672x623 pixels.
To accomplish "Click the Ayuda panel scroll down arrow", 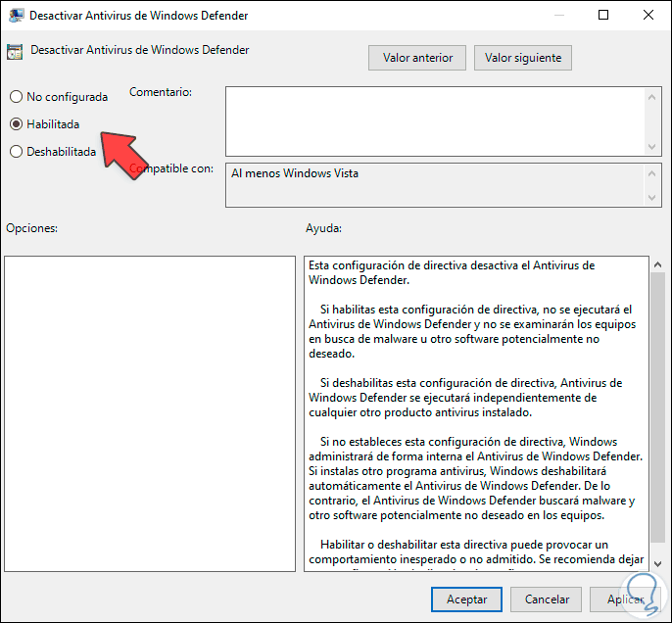I will coord(657,564).
